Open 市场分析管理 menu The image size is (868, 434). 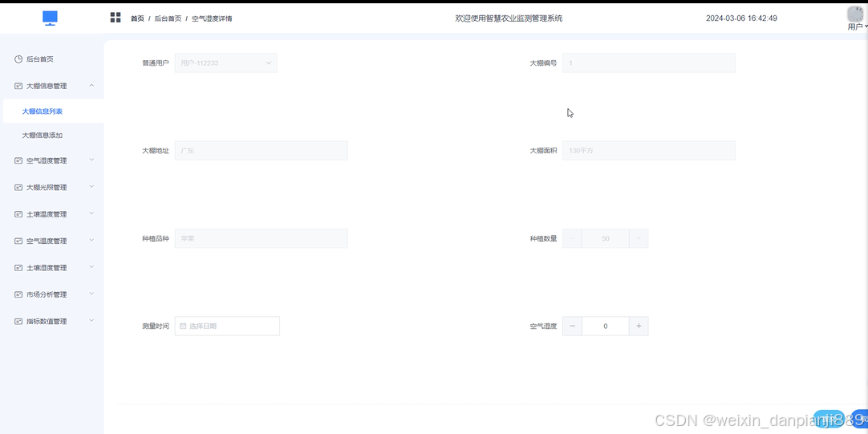[x=52, y=294]
